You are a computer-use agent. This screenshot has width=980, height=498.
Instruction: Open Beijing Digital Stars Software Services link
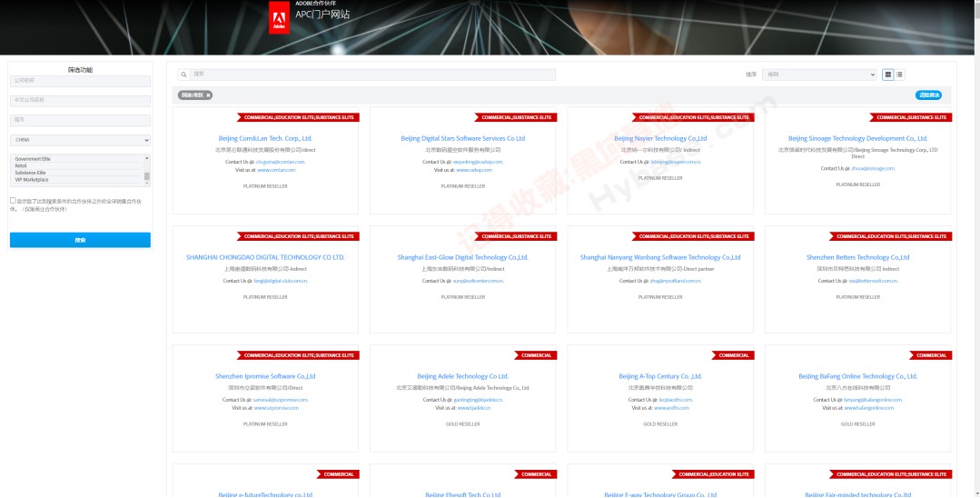462,138
